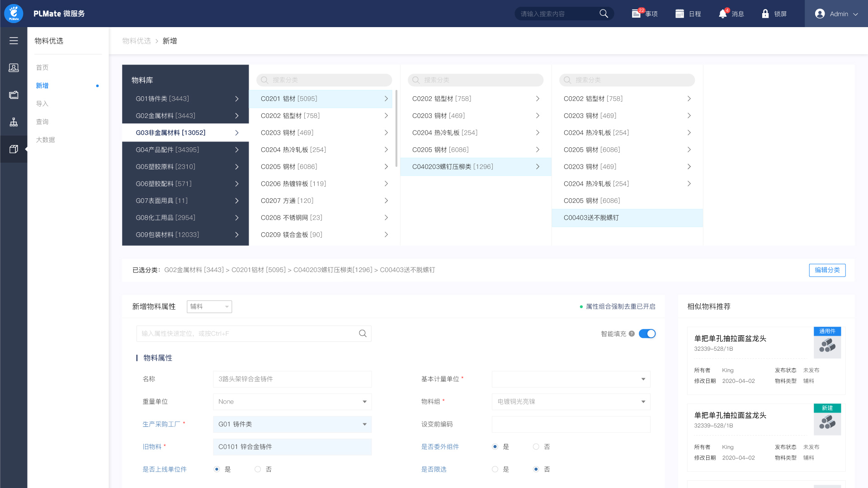Screen dimensions: 868x488
Task: Select 否 for 是否委外组件
Action: pos(536,447)
